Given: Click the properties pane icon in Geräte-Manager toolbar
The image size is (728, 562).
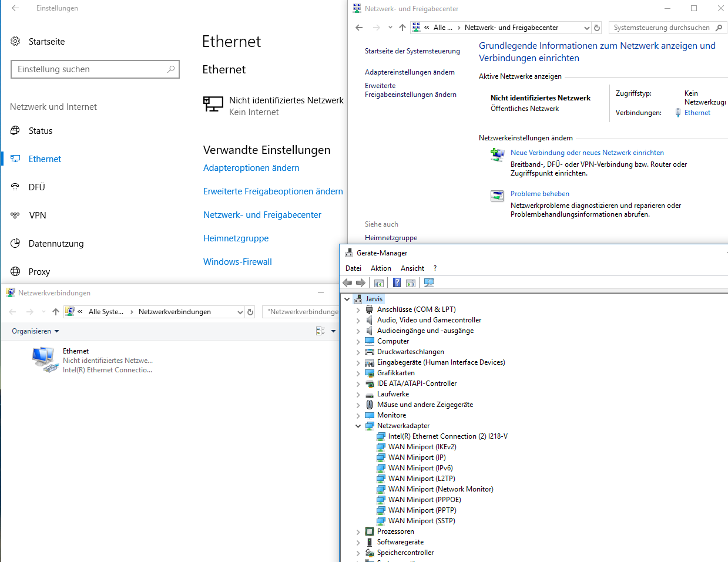Looking at the screenshot, I should (x=411, y=283).
